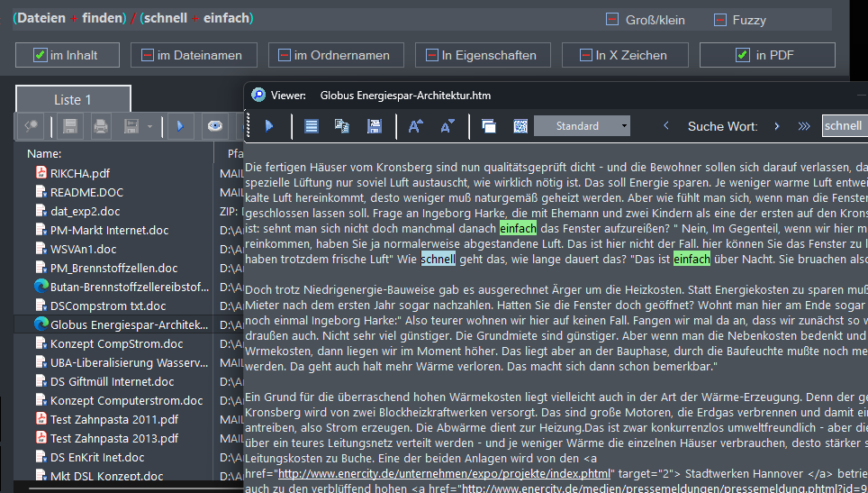Viewport: 868px width, 493px height.
Task: Click the printer icon in the list toolbar
Action: coord(100,126)
